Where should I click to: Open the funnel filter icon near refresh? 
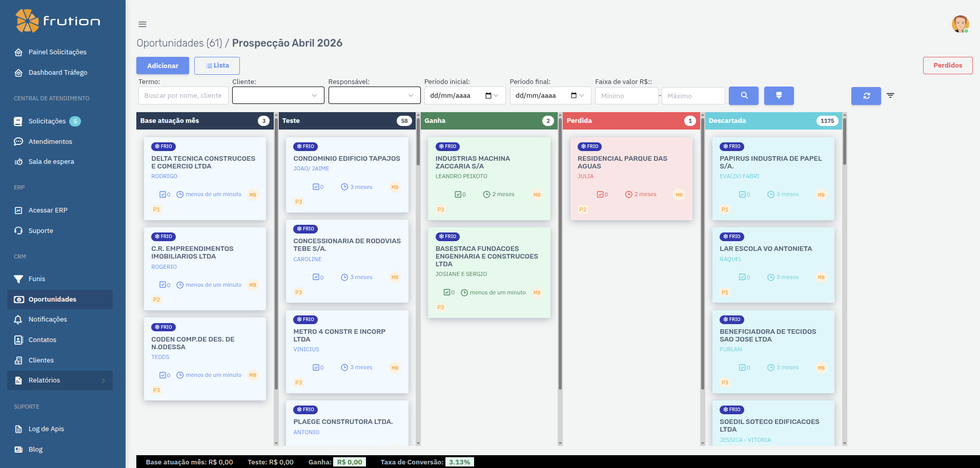click(x=891, y=95)
